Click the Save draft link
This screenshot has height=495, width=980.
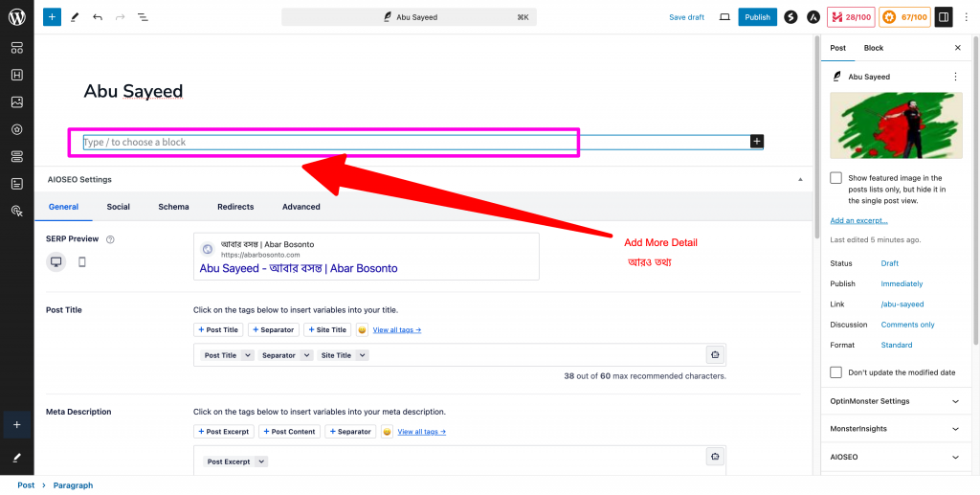(686, 17)
